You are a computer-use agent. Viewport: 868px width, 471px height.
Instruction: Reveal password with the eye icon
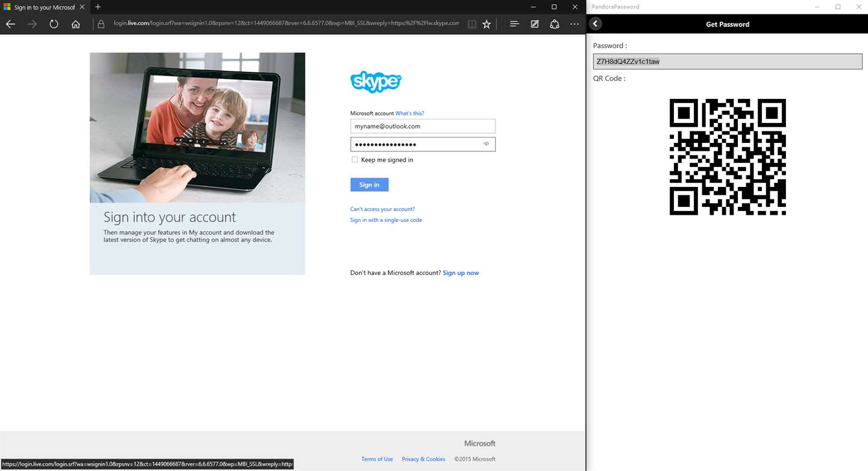(x=486, y=144)
